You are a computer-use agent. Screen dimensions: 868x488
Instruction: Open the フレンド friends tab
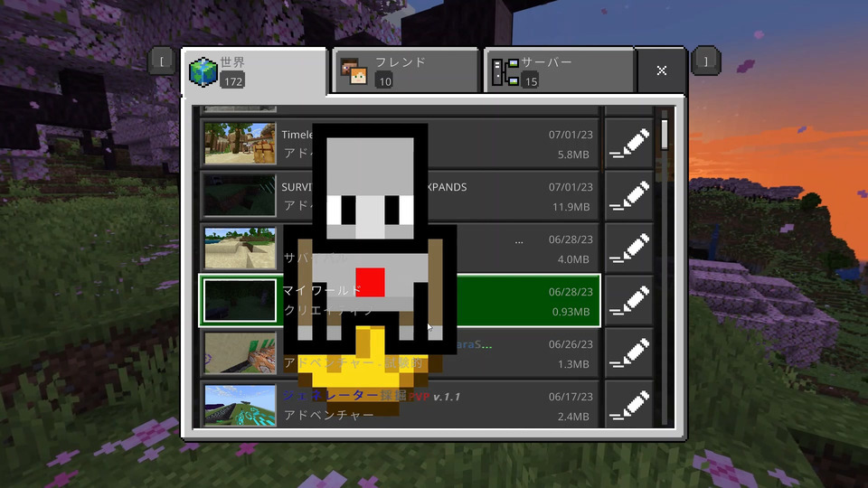click(405, 70)
